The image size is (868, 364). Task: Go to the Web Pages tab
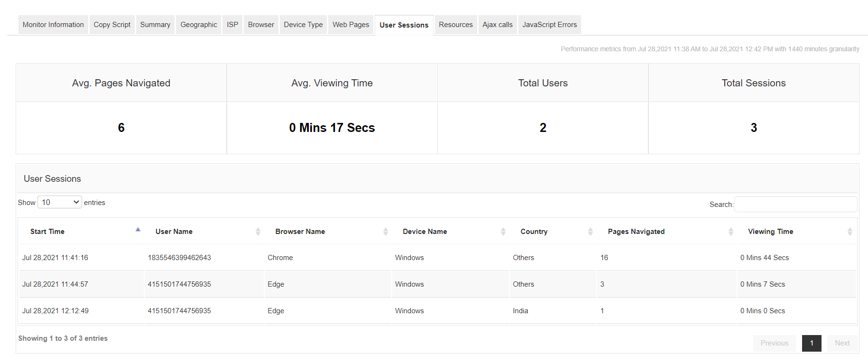click(x=351, y=25)
